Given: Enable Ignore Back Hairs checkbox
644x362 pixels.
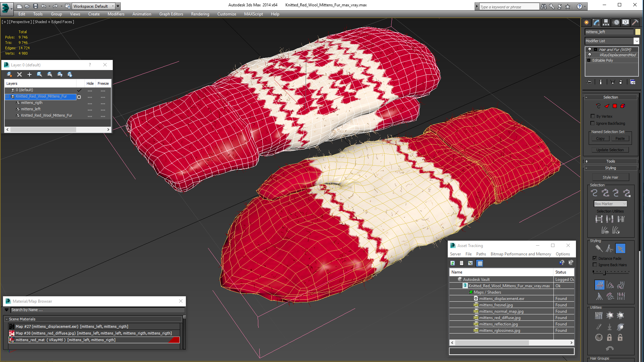Looking at the screenshot, I should point(595,264).
